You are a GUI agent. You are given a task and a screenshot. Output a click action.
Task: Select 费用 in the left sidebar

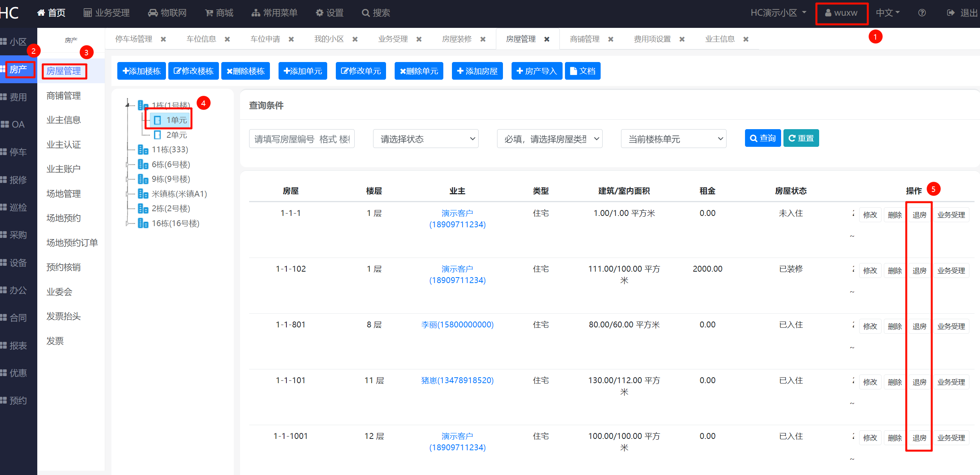point(18,97)
